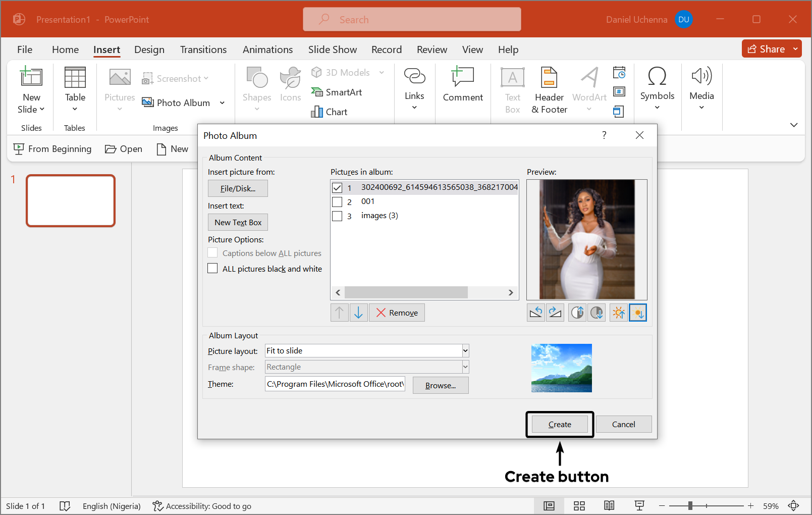Click the SmartArt icon in ribbon

point(317,92)
